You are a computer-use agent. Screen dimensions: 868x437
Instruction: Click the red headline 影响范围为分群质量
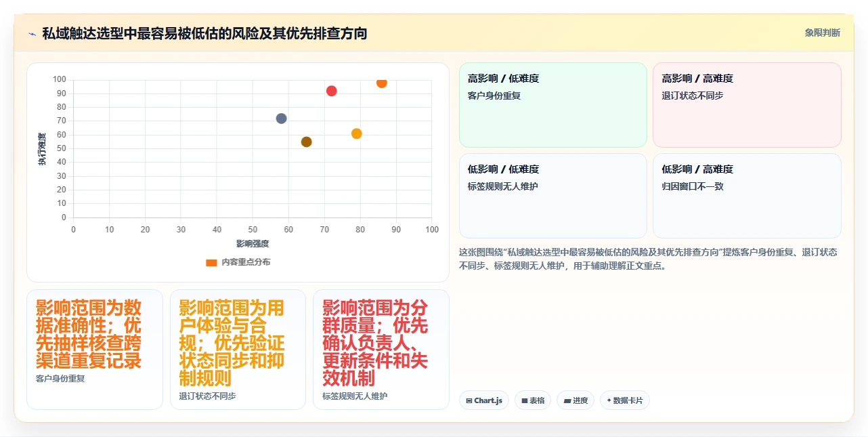point(375,343)
